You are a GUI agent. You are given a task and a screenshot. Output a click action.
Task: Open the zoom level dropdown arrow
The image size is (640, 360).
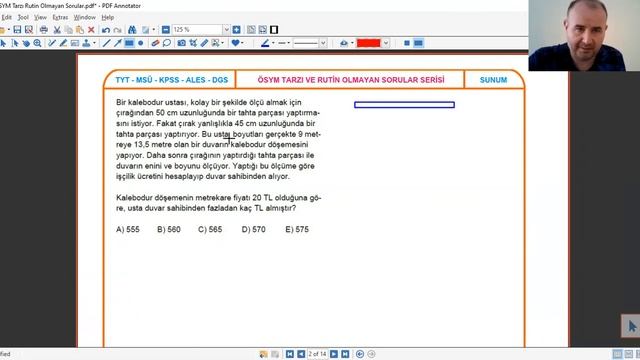(226, 30)
